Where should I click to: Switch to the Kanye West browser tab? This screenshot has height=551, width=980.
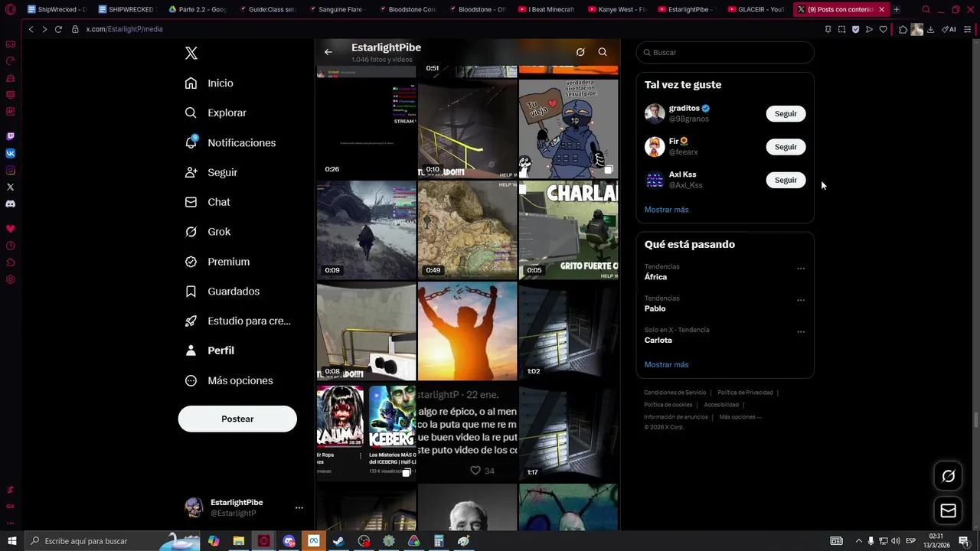click(616, 9)
